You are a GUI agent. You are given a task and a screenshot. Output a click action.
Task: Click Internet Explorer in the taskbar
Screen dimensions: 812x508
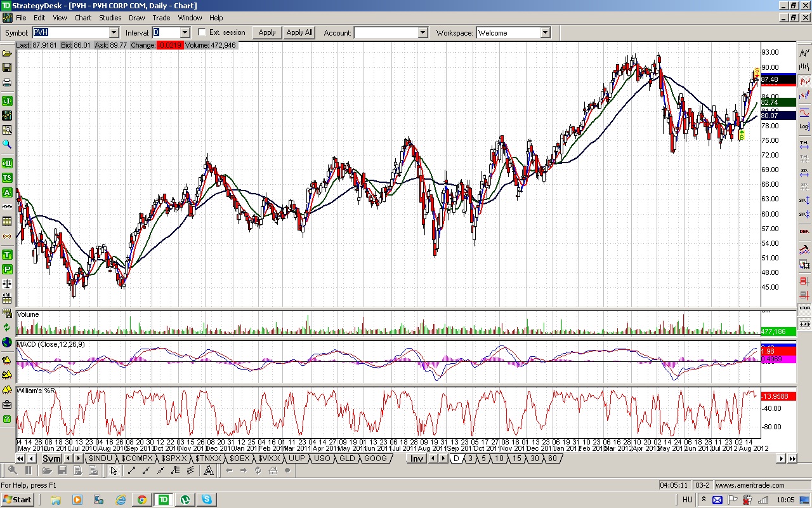click(120, 500)
